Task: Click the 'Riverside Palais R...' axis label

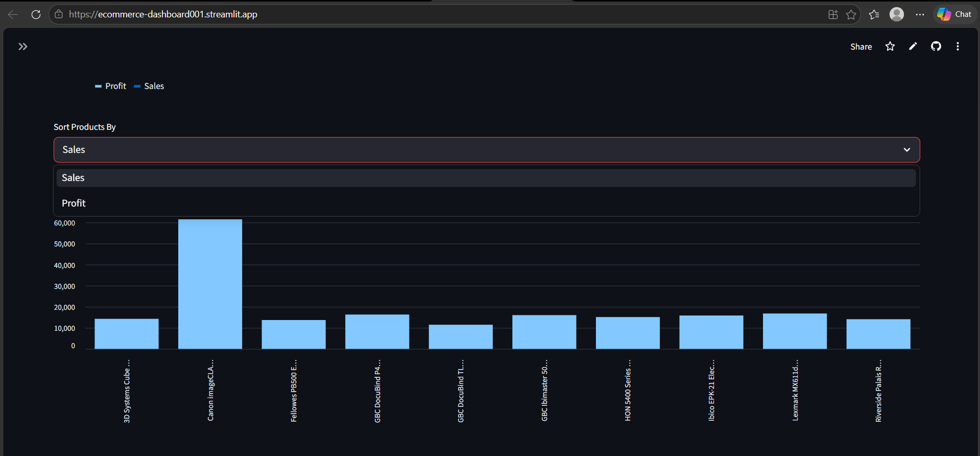Action: pyautogui.click(x=878, y=391)
